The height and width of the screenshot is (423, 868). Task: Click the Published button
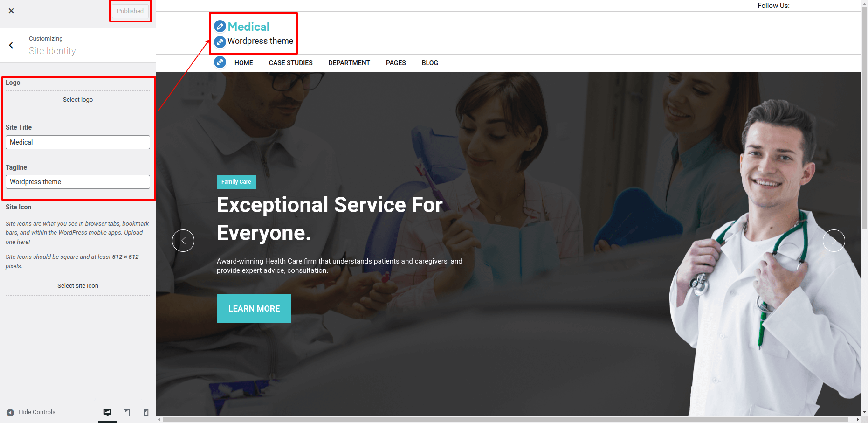pos(131,11)
